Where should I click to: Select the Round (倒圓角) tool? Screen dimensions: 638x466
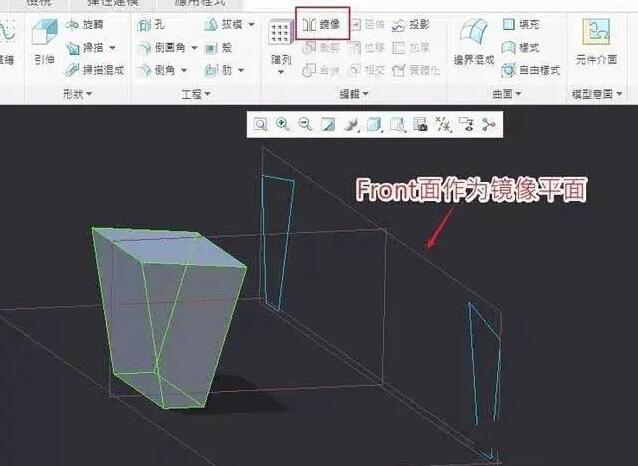tap(161, 48)
